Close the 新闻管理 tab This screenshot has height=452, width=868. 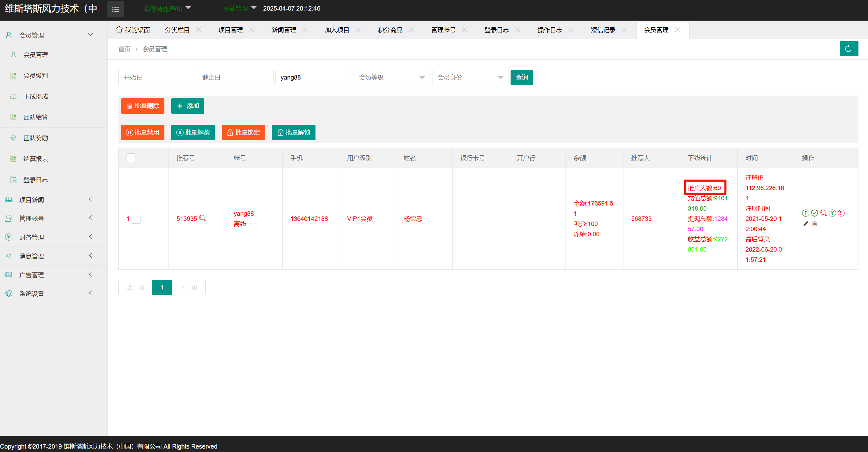(305, 30)
